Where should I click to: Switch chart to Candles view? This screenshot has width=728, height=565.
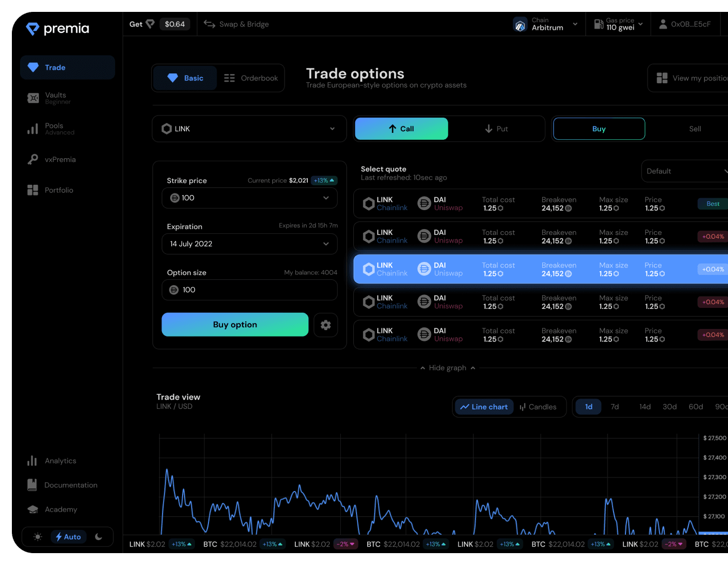pos(538,407)
